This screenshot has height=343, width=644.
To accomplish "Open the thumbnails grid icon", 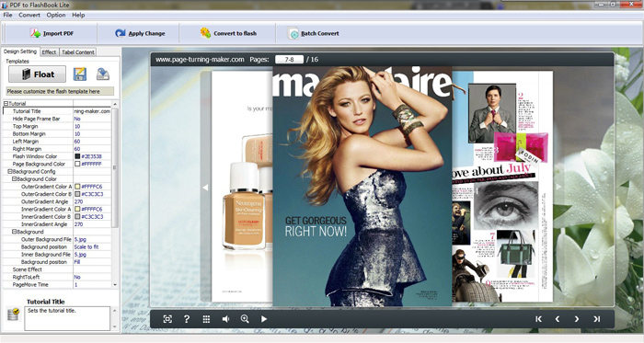I will point(206,319).
